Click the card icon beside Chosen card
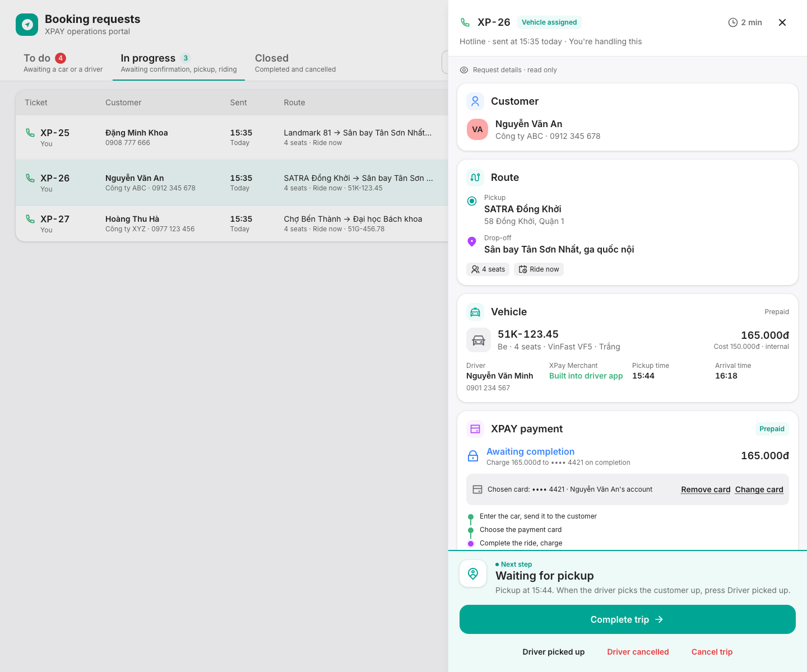Viewport: 807px width, 672px height. [x=477, y=489]
